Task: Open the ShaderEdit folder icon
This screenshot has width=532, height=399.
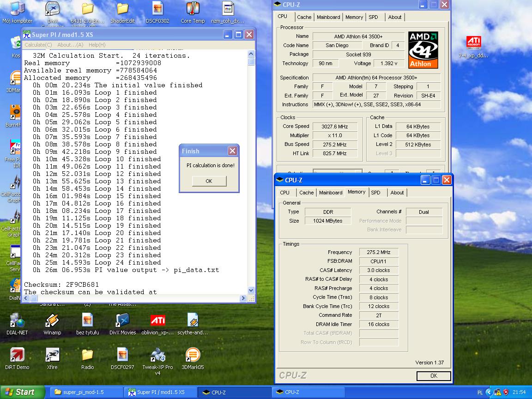Action: 122,12
